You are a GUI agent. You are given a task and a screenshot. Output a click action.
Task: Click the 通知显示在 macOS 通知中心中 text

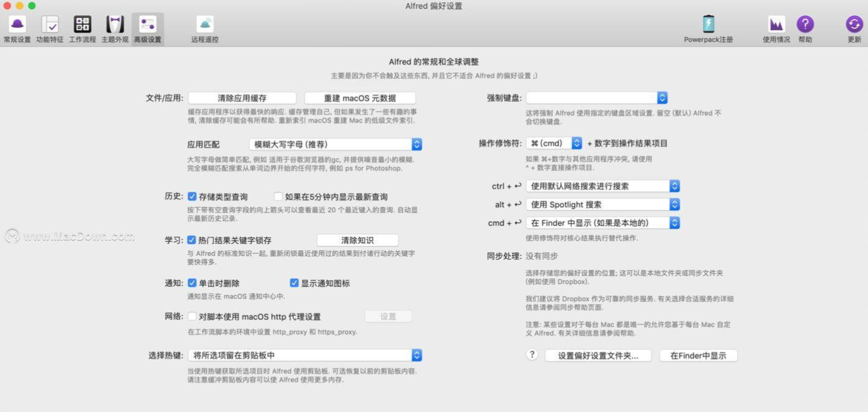pos(236,296)
